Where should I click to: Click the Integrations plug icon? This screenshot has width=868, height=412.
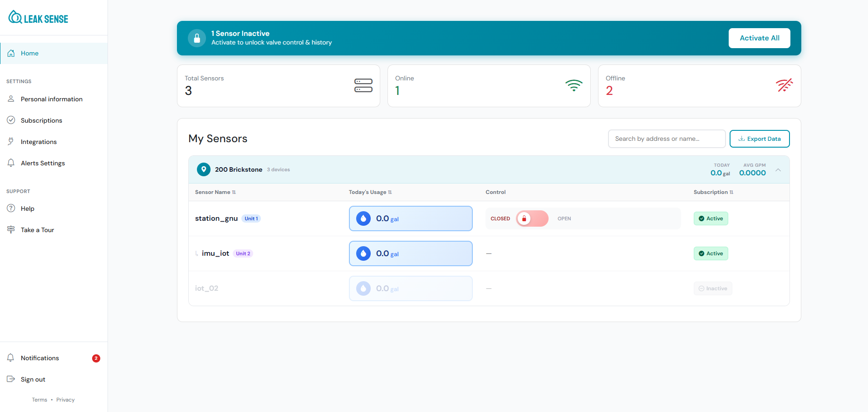(x=11, y=141)
